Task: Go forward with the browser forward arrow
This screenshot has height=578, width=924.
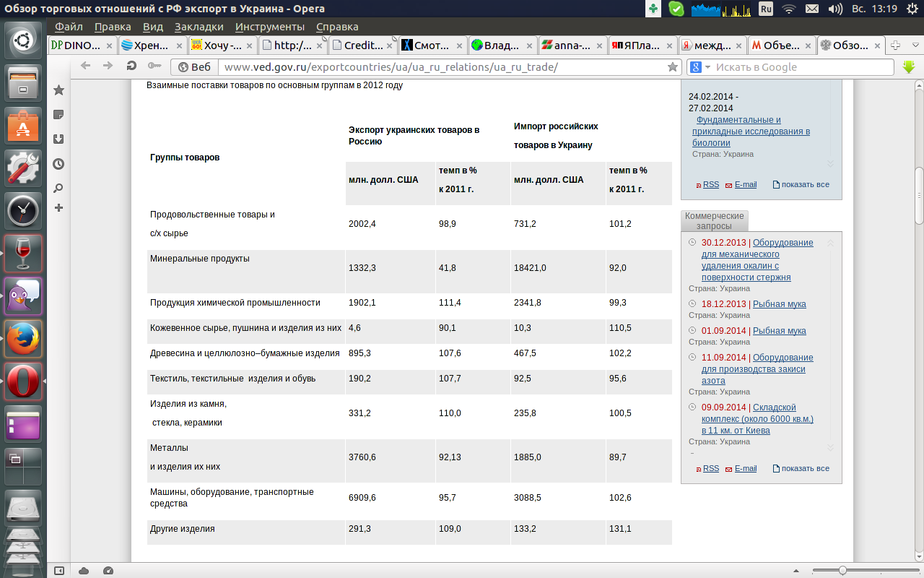Action: 108,66
